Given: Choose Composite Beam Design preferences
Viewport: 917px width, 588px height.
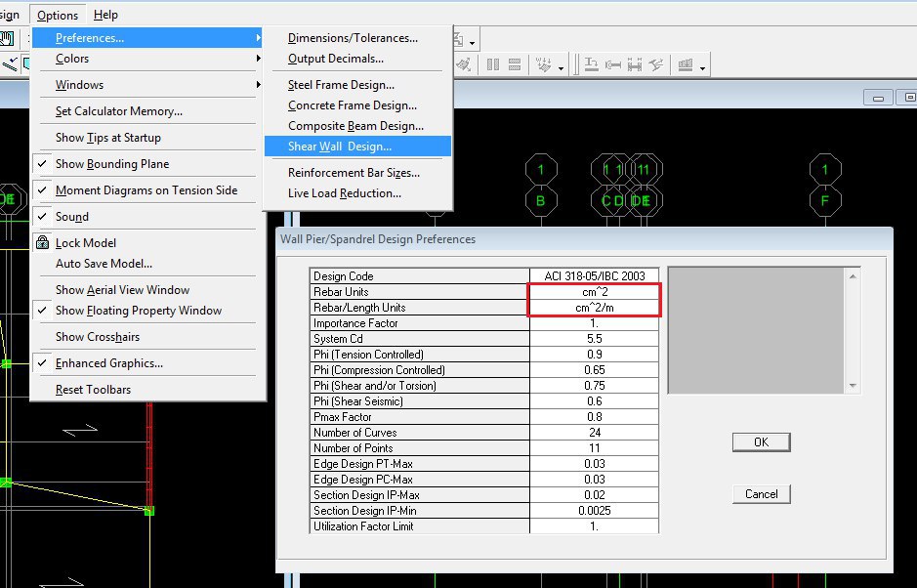Looking at the screenshot, I should tap(357, 126).
